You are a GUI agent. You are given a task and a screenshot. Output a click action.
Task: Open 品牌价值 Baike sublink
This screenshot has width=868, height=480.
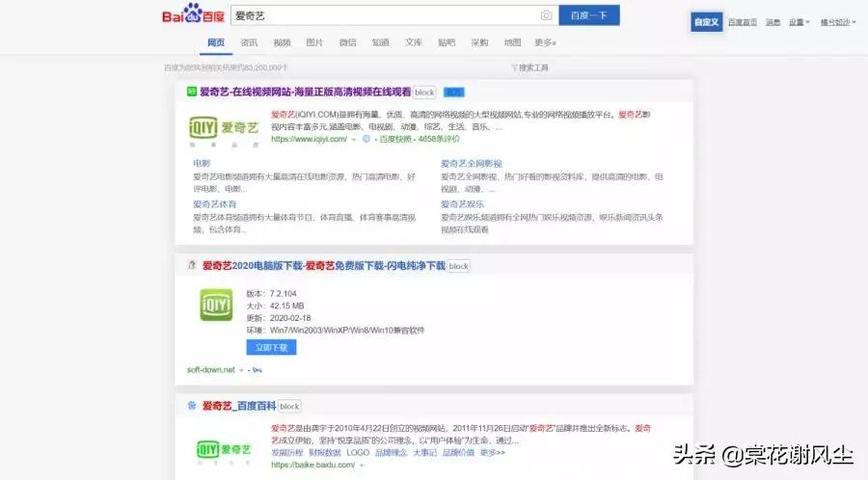tap(458, 453)
